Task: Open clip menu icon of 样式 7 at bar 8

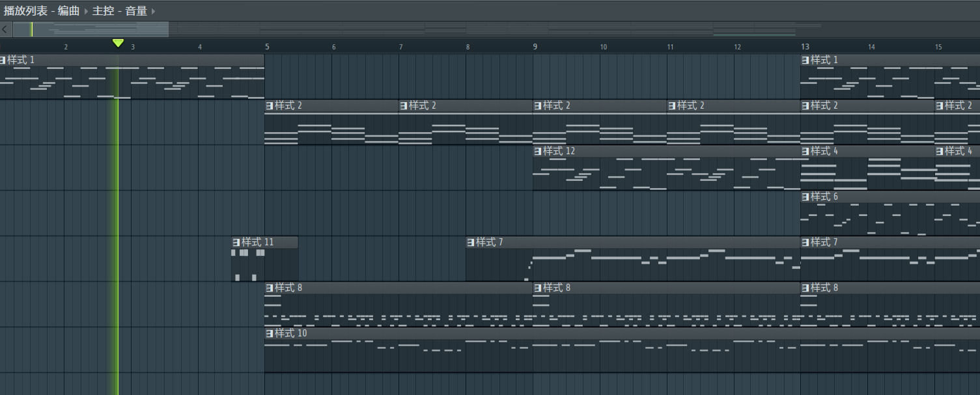Action: (471, 242)
